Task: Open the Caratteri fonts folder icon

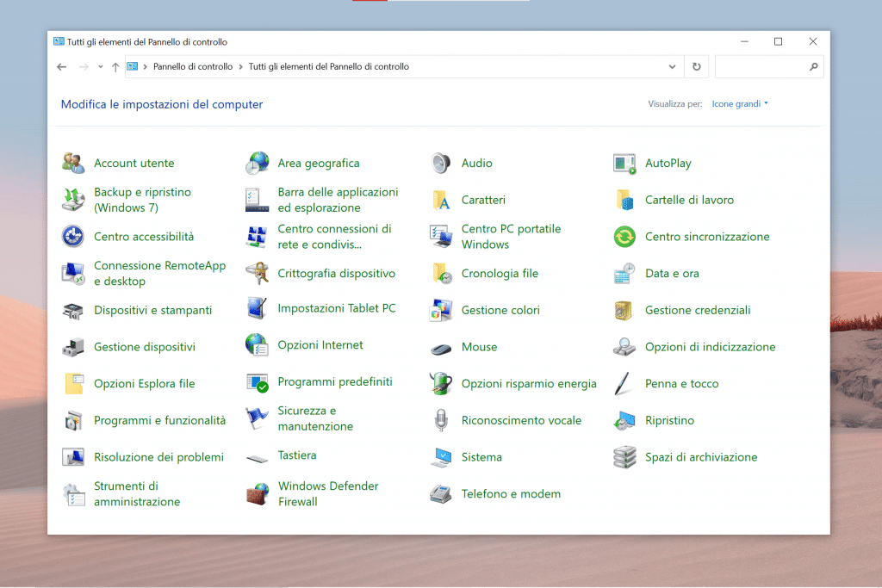Action: pos(441,200)
